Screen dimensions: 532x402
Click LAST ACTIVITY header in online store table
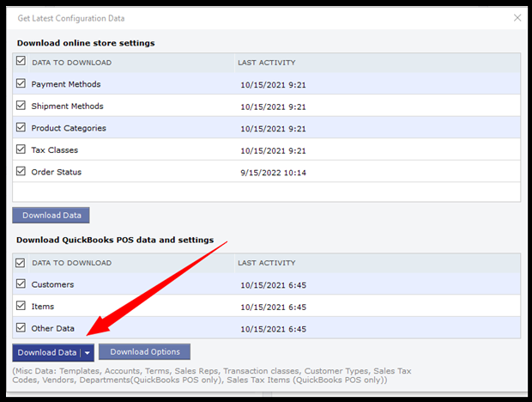267,63
